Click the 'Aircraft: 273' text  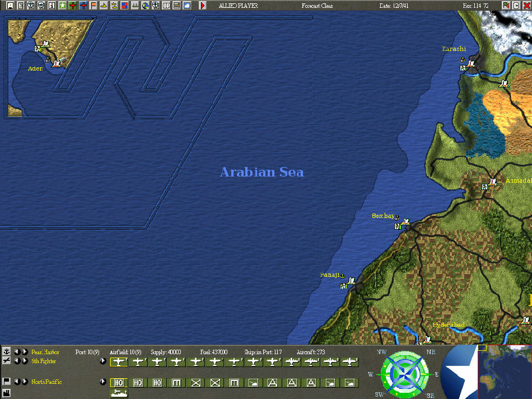coord(311,352)
